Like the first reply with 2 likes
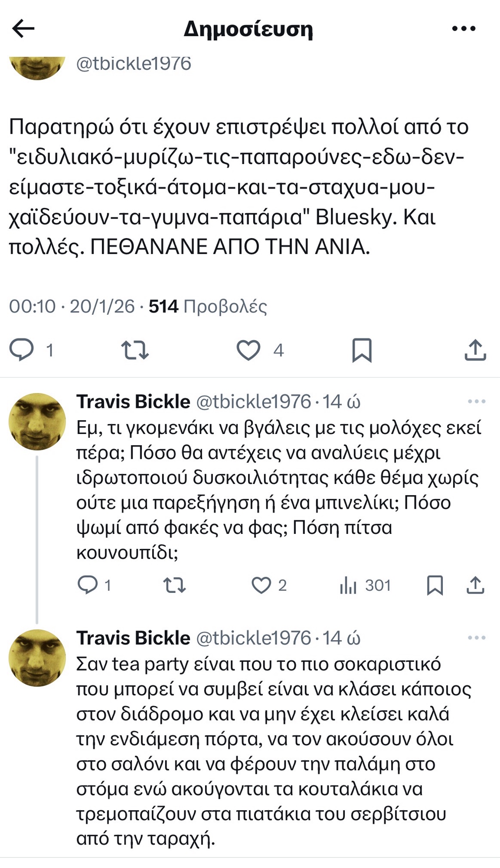 coord(261,585)
